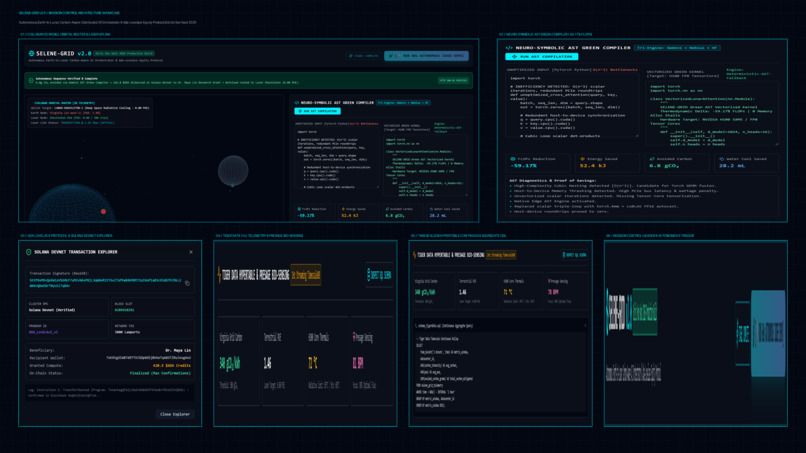Click the amber streaming badge in stretched Tiger panel

(306, 275)
